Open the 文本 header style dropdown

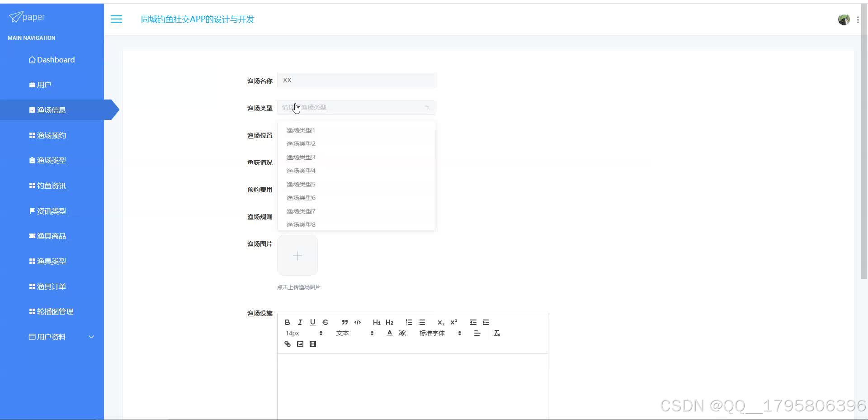pos(354,333)
